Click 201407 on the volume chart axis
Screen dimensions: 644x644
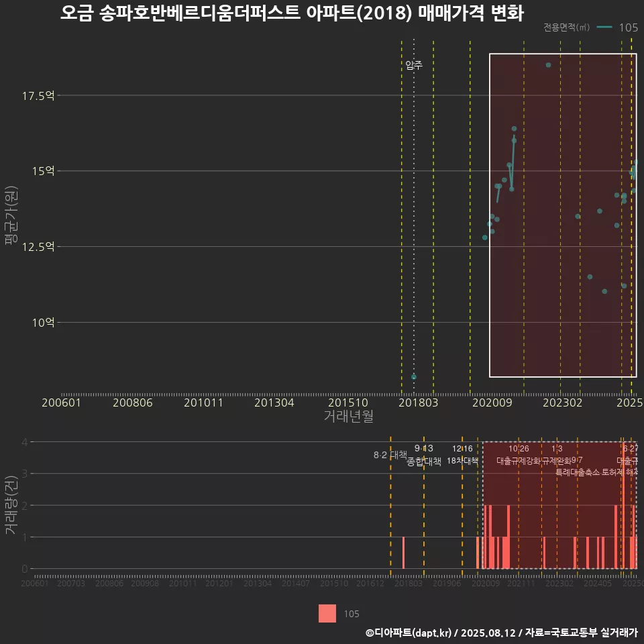point(296,583)
